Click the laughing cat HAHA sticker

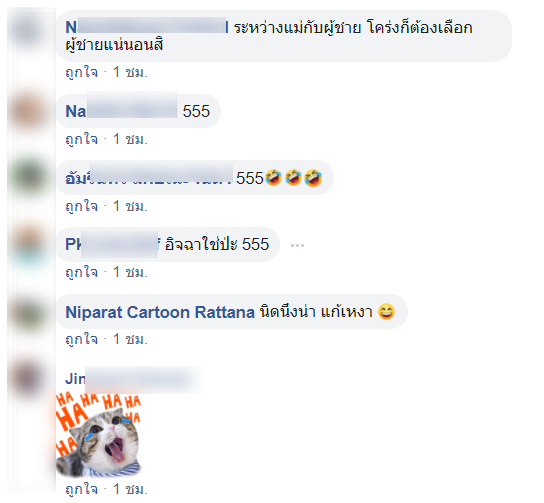click(x=99, y=435)
